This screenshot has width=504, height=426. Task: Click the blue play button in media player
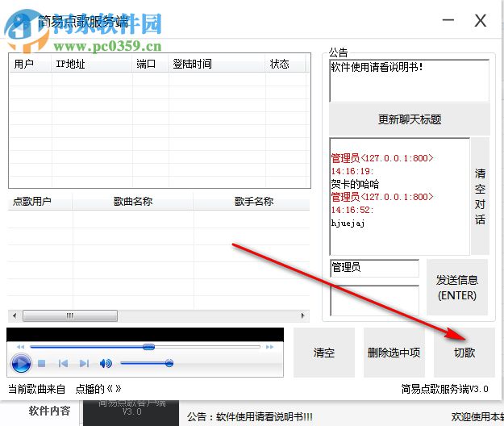coord(21,364)
